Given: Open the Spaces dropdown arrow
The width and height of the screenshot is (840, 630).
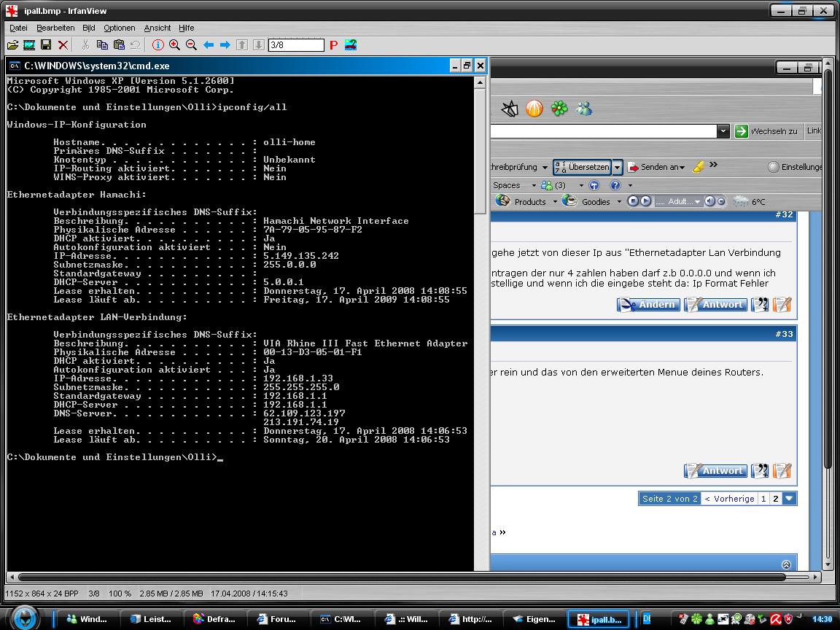Looking at the screenshot, I should tap(534, 185).
